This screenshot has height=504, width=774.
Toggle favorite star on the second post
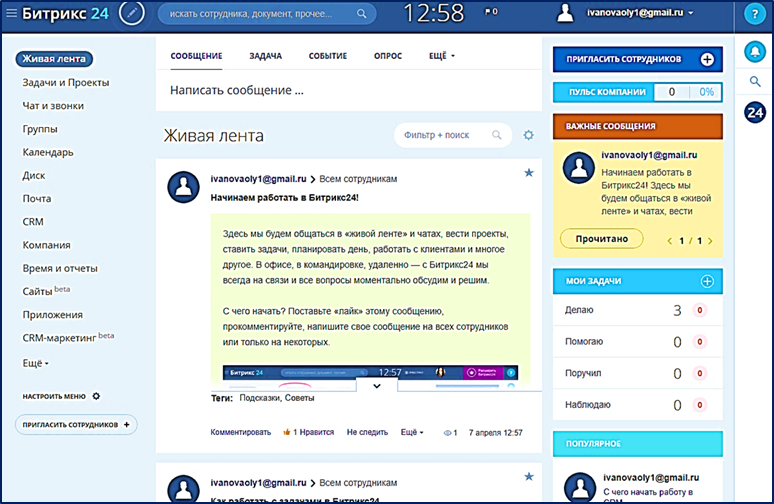pos(529,476)
